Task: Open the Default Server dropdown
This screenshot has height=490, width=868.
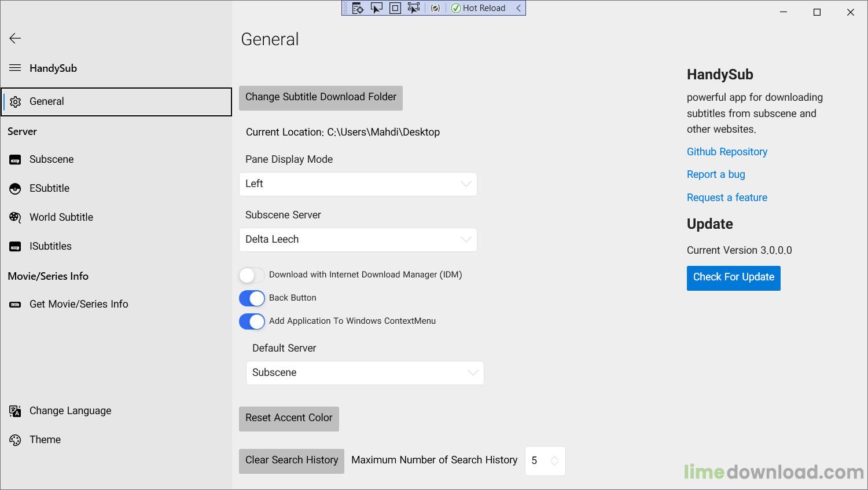Action: click(365, 373)
